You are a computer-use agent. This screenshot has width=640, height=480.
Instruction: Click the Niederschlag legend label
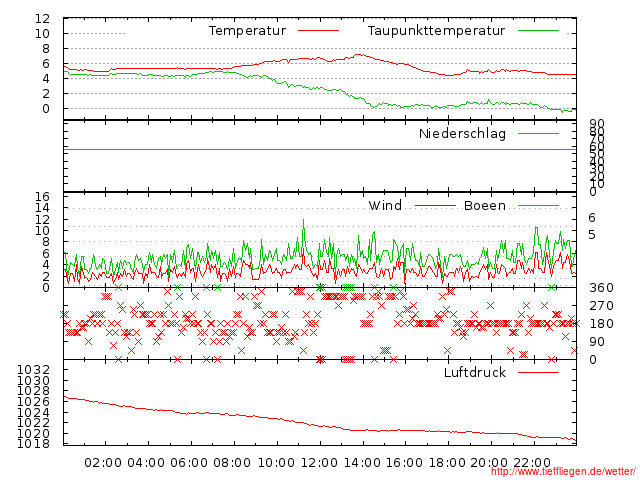(462, 133)
